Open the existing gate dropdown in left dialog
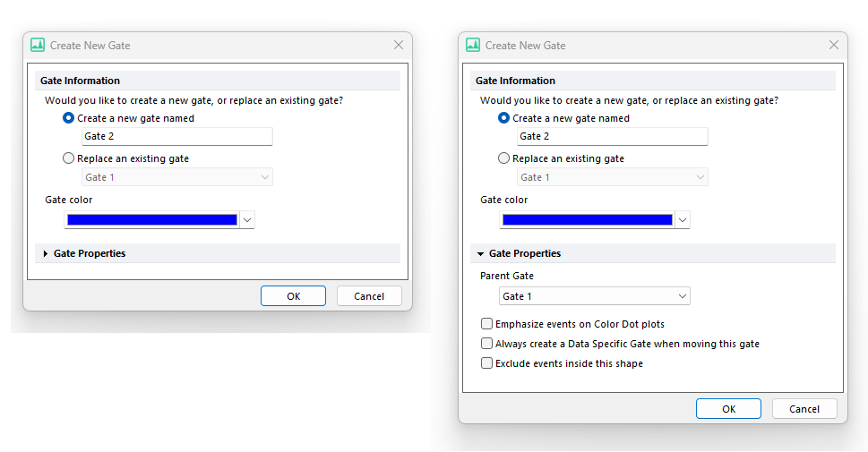 (x=177, y=177)
